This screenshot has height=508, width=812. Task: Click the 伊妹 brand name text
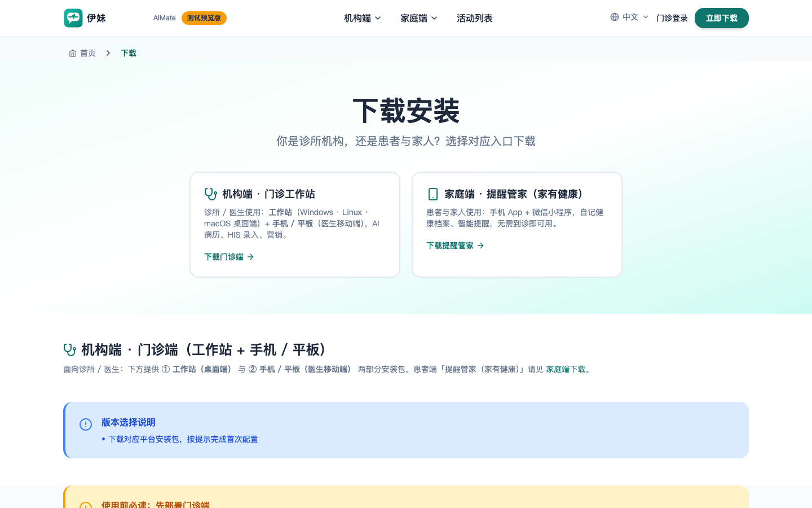[x=96, y=18]
